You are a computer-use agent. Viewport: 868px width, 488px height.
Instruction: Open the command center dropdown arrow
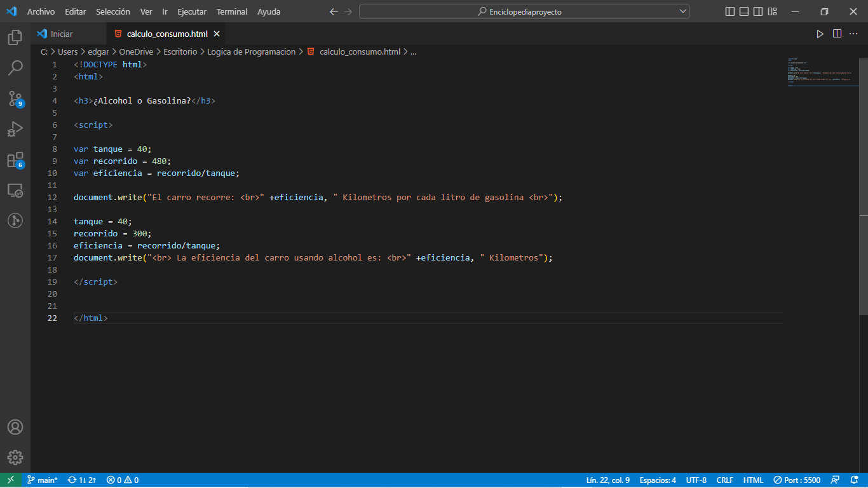[x=683, y=11]
